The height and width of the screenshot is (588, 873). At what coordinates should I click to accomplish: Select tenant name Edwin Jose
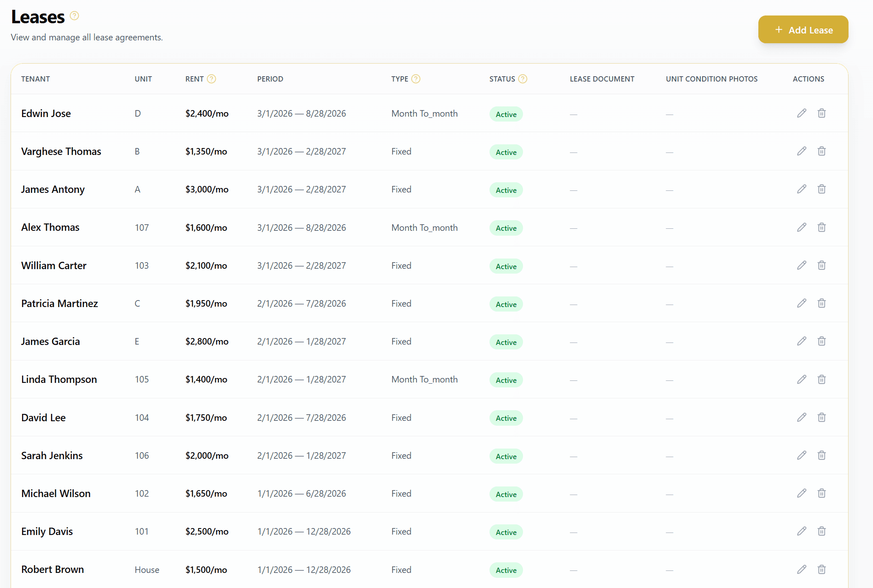46,113
